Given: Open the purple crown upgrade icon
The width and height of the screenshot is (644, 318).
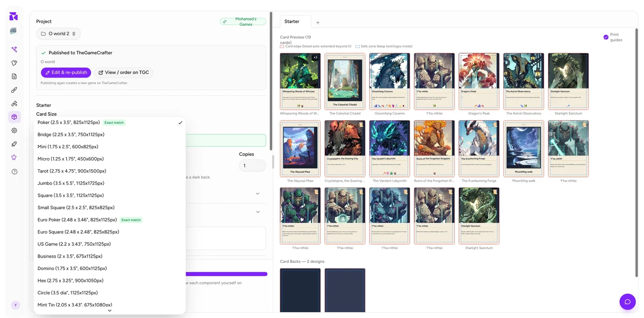Looking at the screenshot, I should point(14,158).
